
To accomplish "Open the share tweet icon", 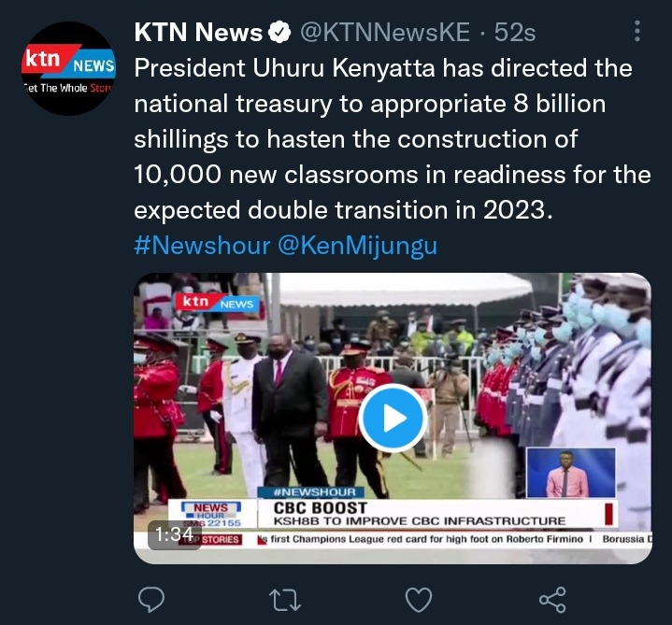I will 552,600.
